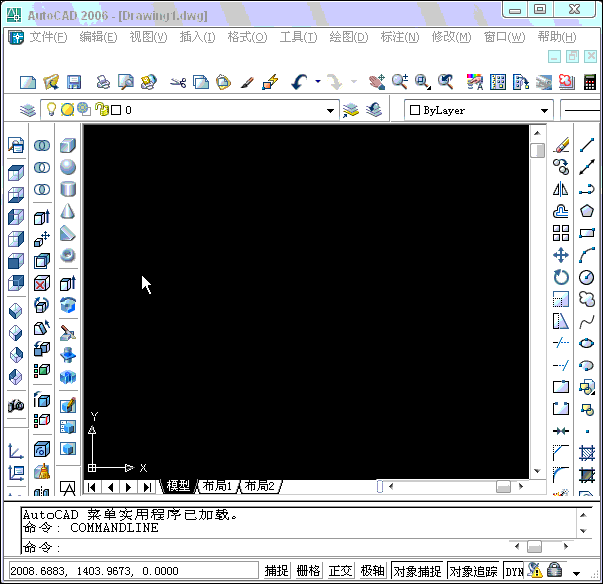Image resolution: width=603 pixels, height=584 pixels.
Task: Select the Mirror modify tool
Action: tap(561, 189)
